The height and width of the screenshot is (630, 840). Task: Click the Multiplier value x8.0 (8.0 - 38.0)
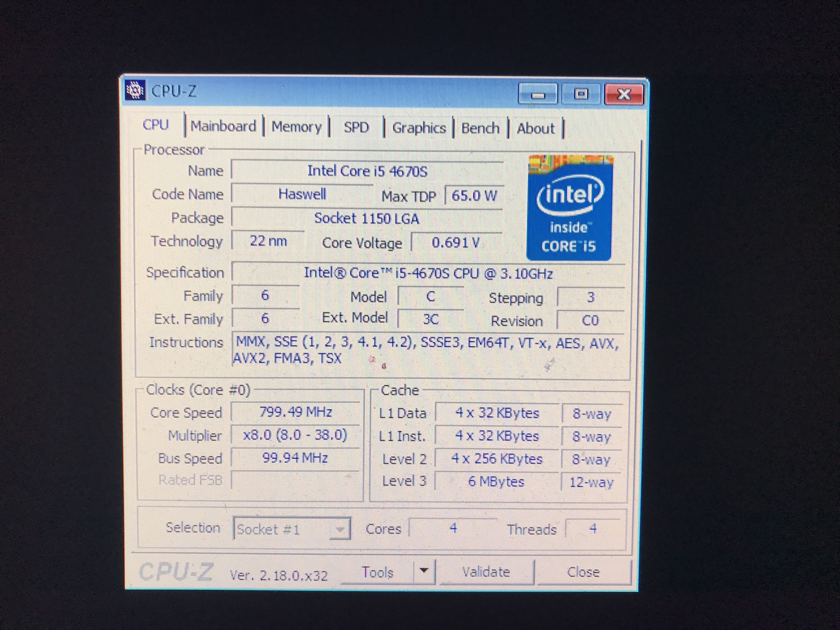(x=295, y=435)
